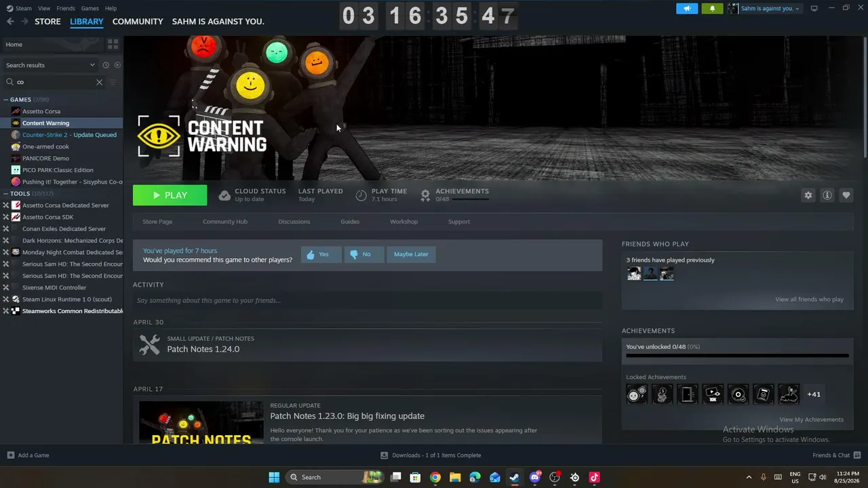The width and height of the screenshot is (868, 488).
Task: Open advanced library filter options icon
Action: 113,82
